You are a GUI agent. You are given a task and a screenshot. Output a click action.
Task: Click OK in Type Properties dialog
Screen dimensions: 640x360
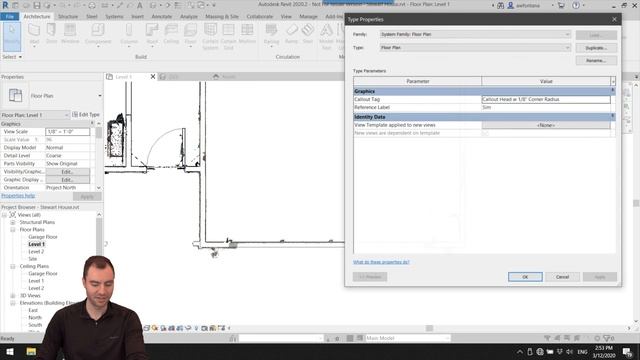point(525,277)
